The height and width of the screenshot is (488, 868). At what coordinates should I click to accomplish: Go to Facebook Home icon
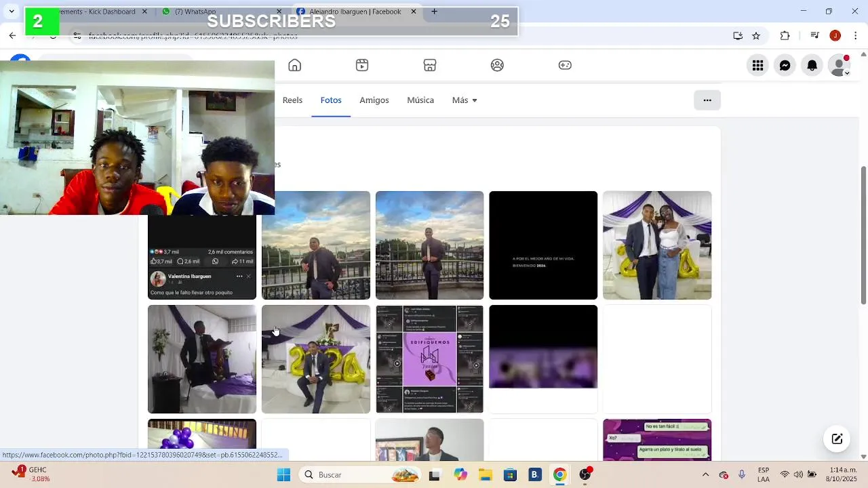coord(294,65)
